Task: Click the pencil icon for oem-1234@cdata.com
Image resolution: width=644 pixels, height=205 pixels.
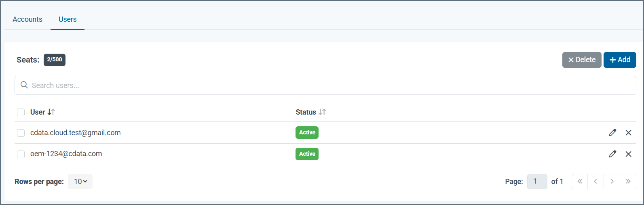Action: pyautogui.click(x=612, y=154)
